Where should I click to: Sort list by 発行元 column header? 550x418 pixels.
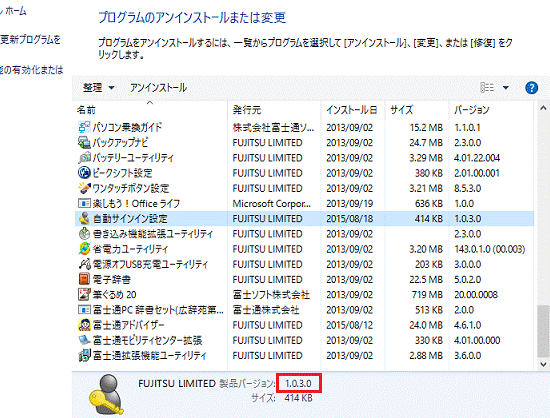[247, 110]
